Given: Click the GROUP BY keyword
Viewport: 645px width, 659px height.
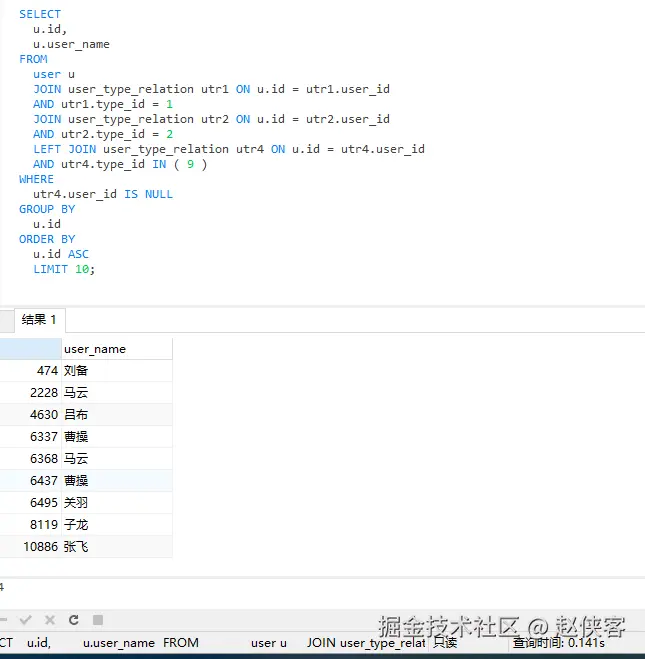Looking at the screenshot, I should (x=47, y=209).
